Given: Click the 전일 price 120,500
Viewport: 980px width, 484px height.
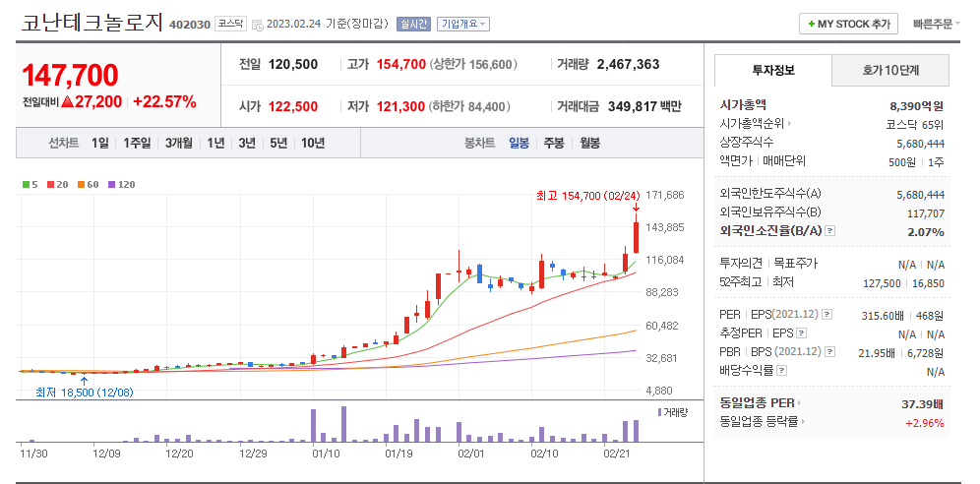Looking at the screenshot, I should click(293, 64).
